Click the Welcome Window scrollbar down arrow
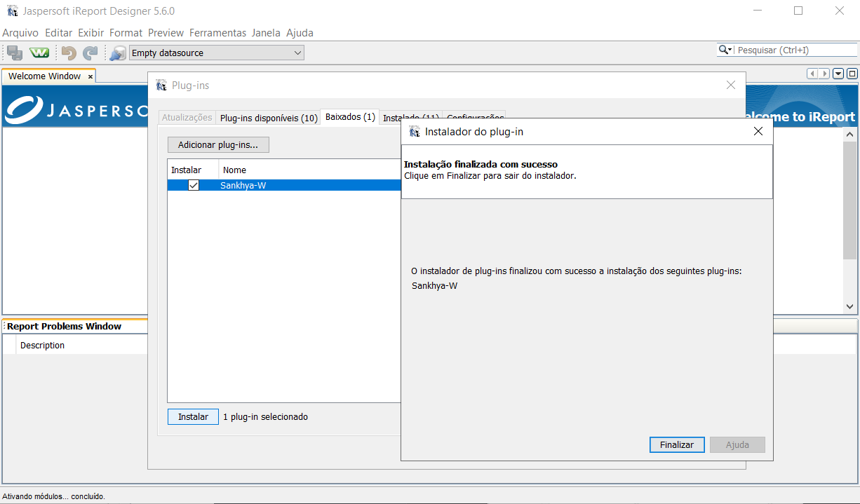The width and height of the screenshot is (860, 504). 850,307
